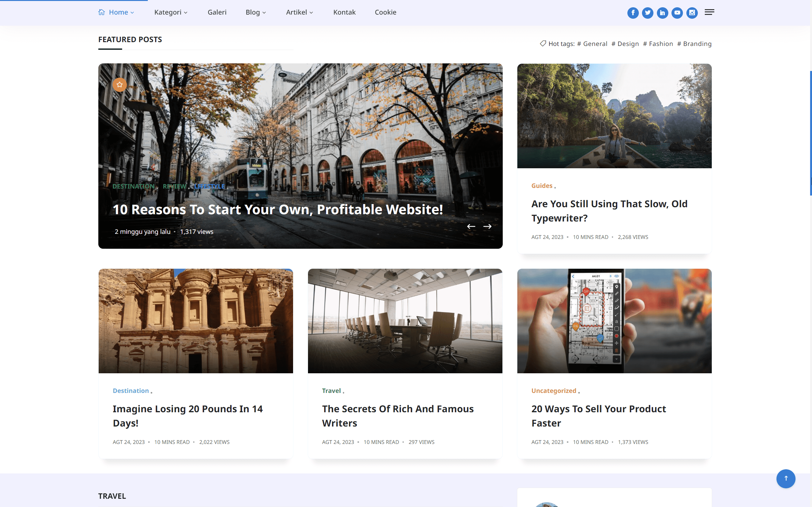
Task: Expand the Blog menu dropdown
Action: 256,12
